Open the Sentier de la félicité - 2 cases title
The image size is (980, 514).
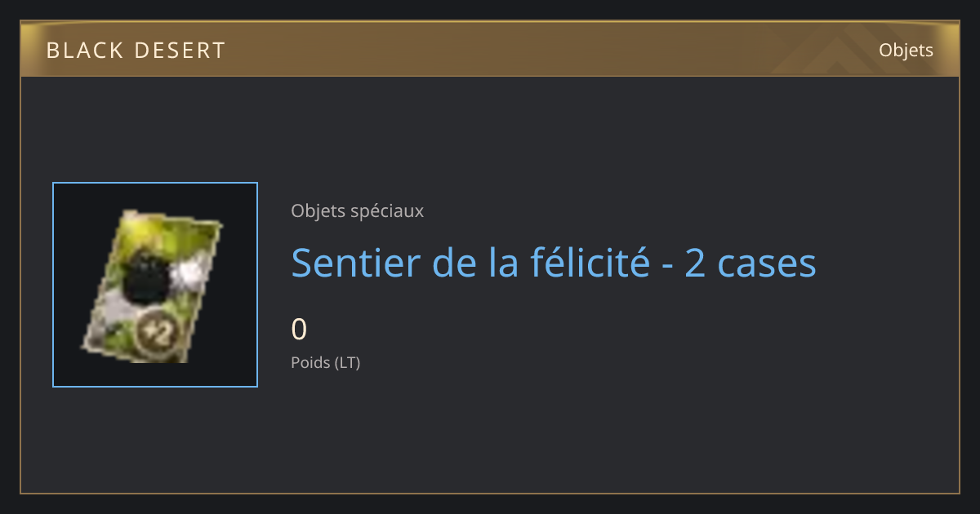point(554,263)
